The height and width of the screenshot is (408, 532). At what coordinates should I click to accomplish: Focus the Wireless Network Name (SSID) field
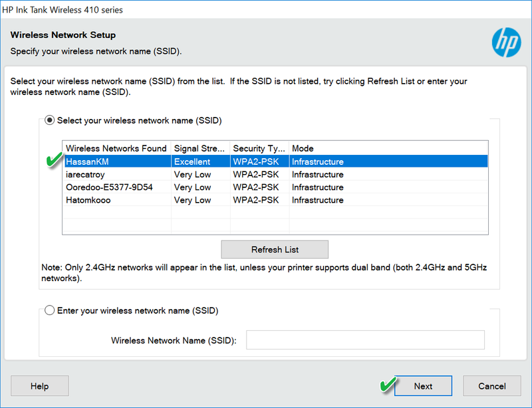coord(365,340)
